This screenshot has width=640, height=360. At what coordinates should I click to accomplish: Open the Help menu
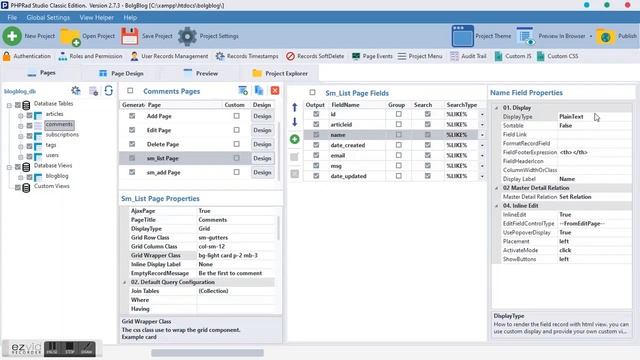tap(130, 18)
